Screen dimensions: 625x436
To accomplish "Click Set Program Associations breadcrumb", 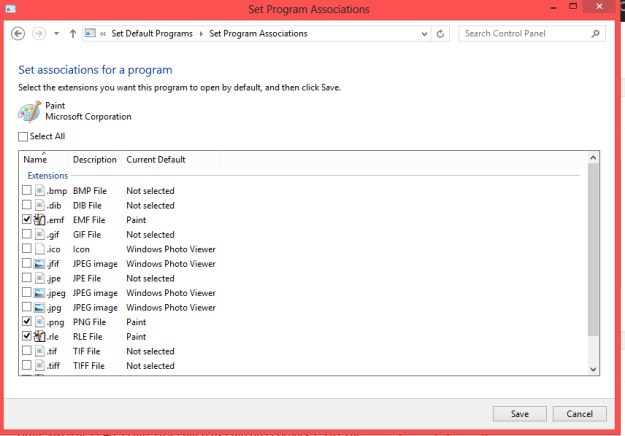I will [x=258, y=33].
